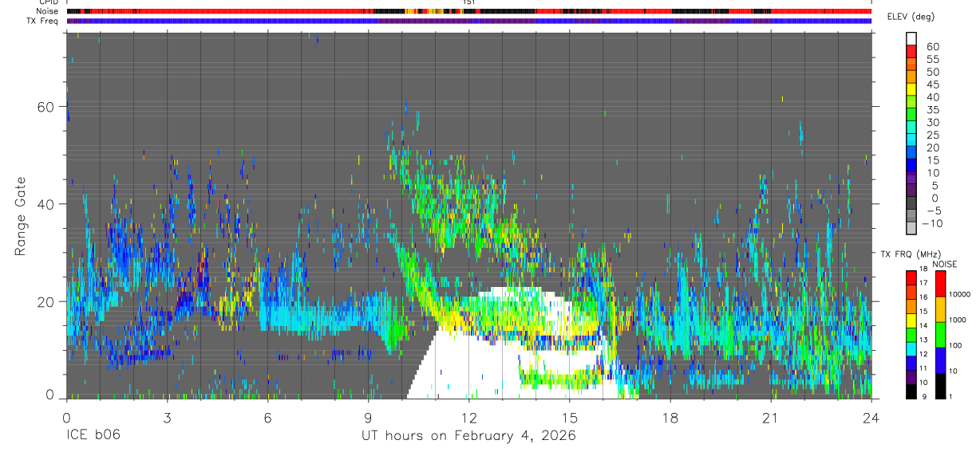Click the "NOISE" colorbar title

tap(944, 264)
